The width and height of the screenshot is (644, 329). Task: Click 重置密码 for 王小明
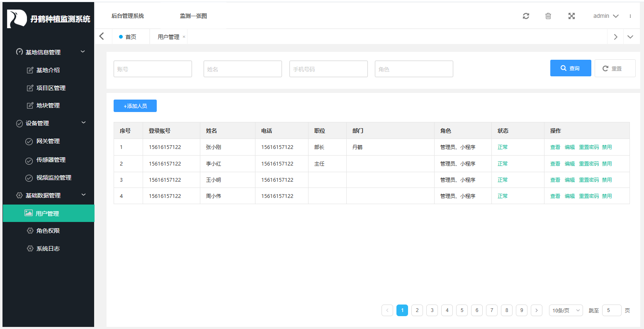click(589, 180)
